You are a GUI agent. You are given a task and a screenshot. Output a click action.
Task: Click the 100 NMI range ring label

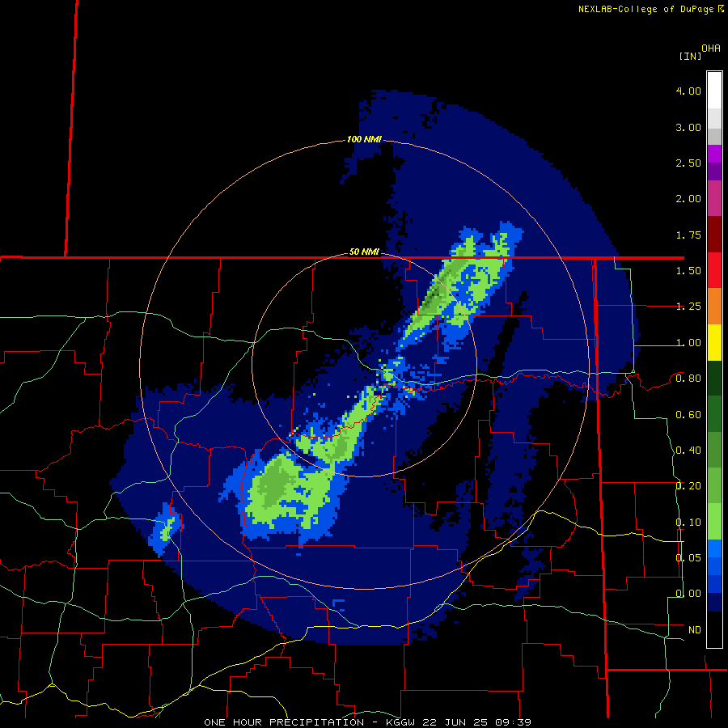(x=364, y=139)
